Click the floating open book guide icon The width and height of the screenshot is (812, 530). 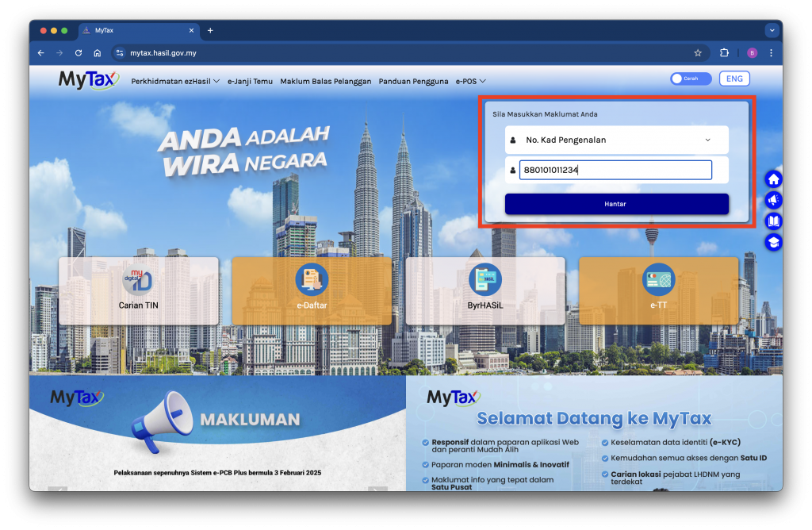click(773, 221)
